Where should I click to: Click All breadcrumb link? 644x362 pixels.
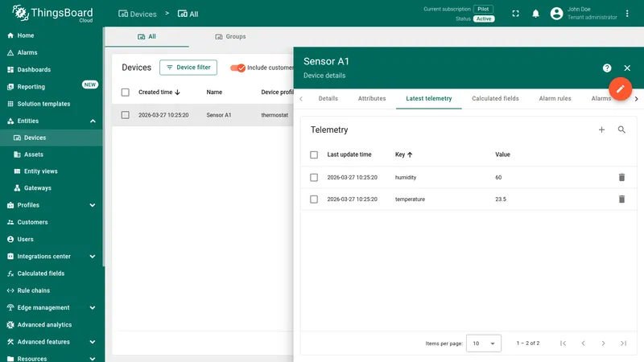188,14
